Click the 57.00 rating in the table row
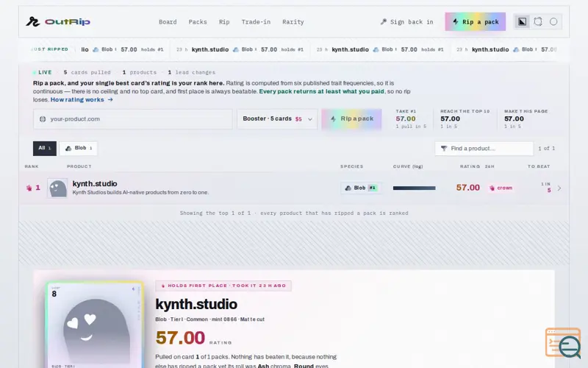Image resolution: width=588 pixels, height=368 pixels. click(467, 188)
